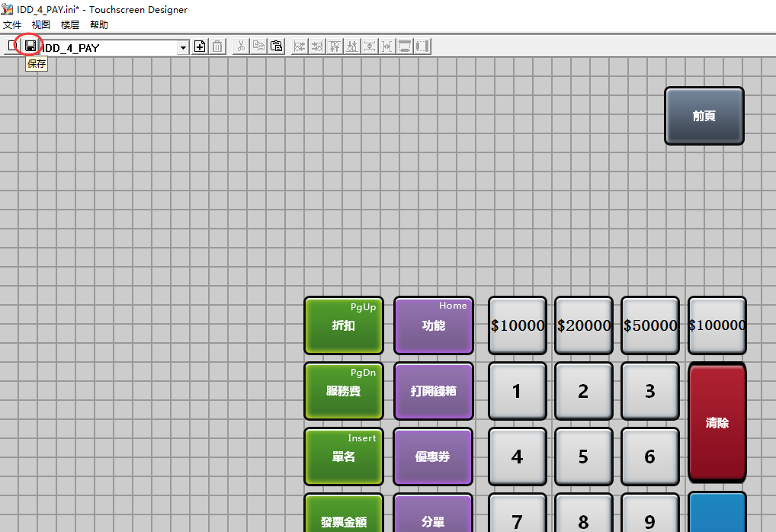Viewport: 776px width, 532px height.
Task: Add a new page with the plus icon
Action: 200,46
